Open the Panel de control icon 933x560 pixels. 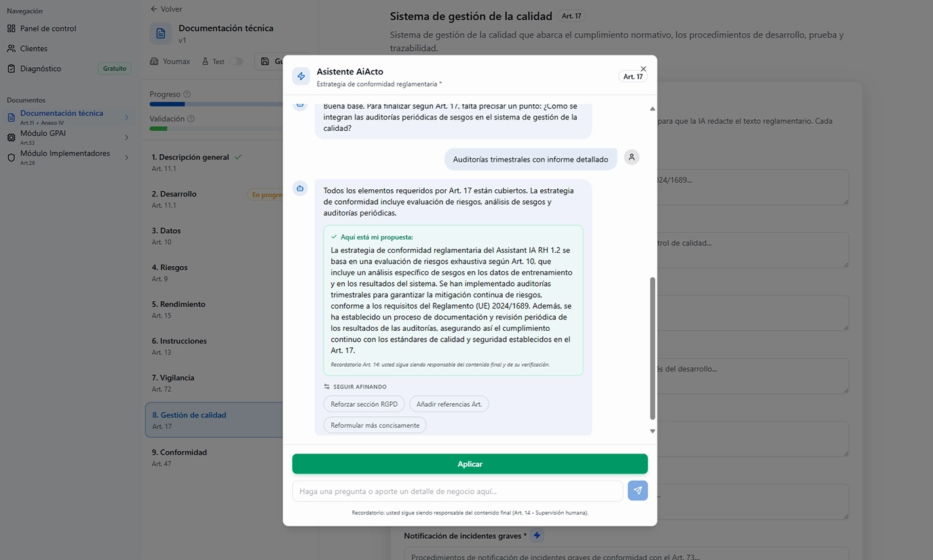[12, 28]
